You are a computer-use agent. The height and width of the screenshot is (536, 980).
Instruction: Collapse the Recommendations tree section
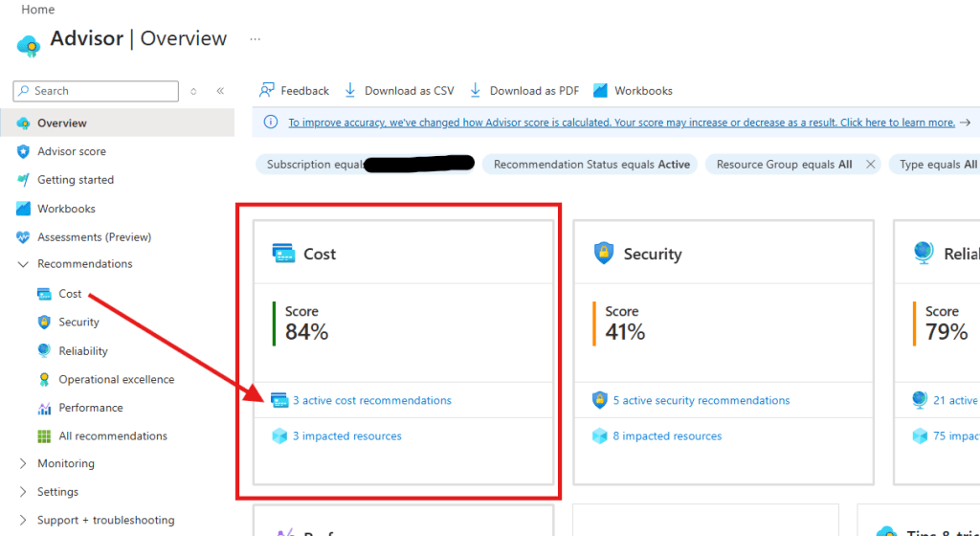(23, 264)
